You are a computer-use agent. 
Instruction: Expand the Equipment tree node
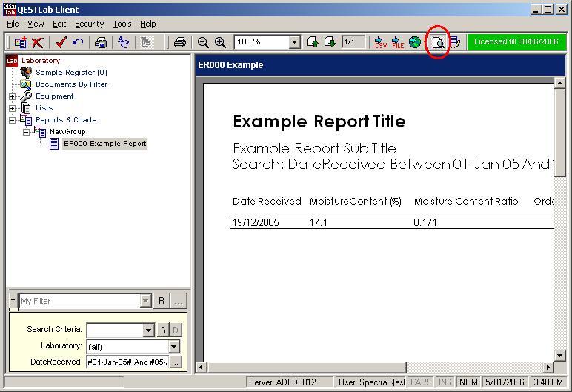[13, 96]
